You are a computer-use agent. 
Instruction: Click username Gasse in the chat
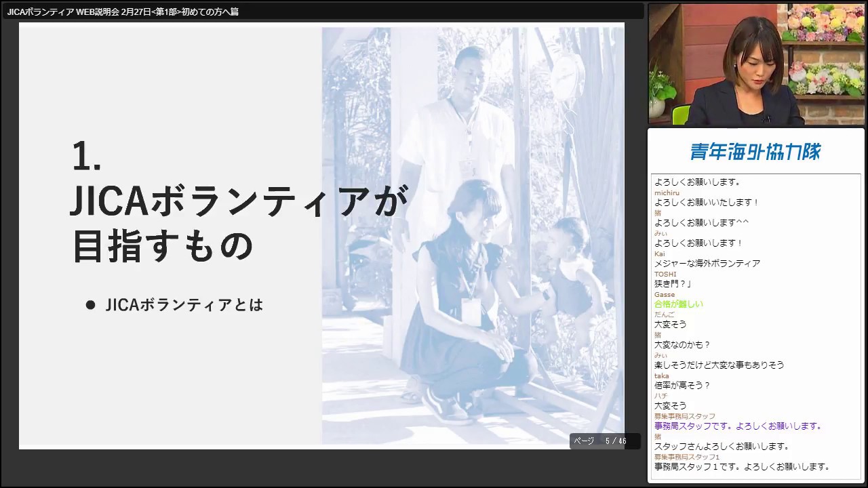point(665,294)
